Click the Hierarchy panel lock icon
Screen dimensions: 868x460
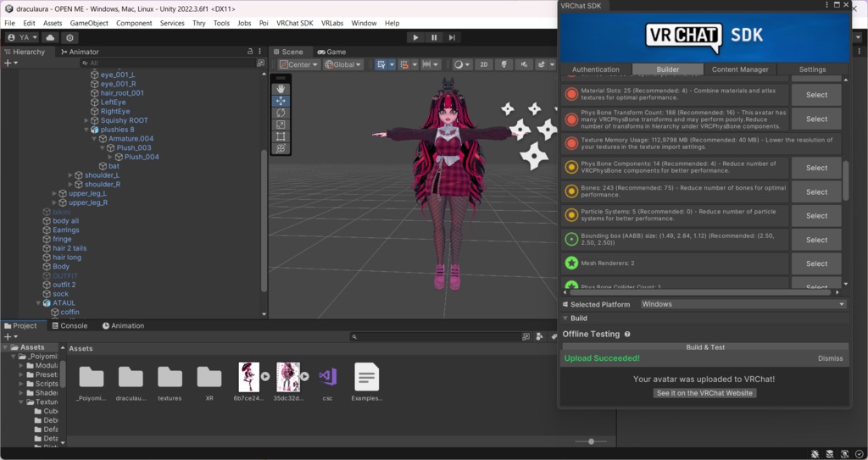(250, 51)
